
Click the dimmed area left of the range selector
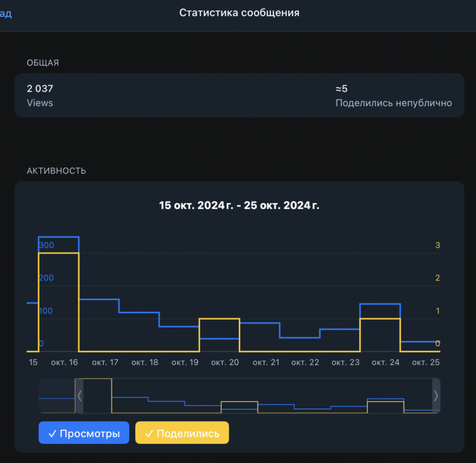coord(57,396)
